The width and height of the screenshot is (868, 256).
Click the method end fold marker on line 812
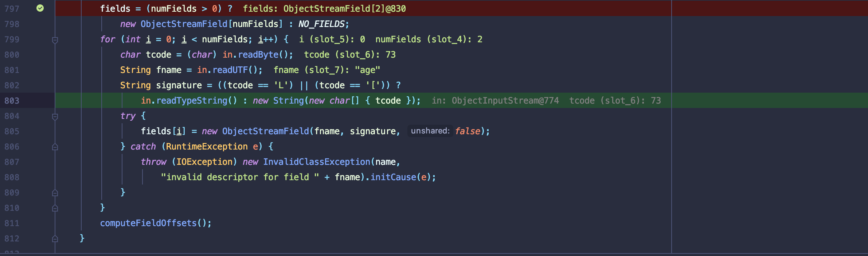(x=55, y=238)
